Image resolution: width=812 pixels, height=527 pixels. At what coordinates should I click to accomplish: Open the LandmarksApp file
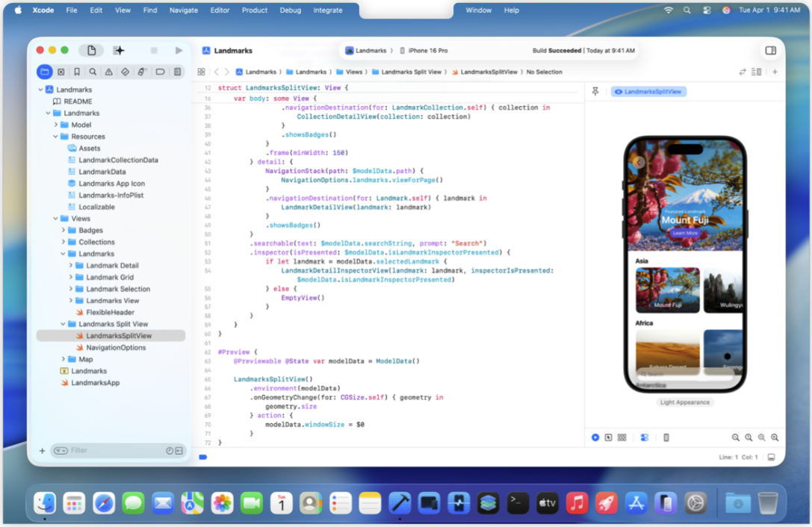[96, 383]
